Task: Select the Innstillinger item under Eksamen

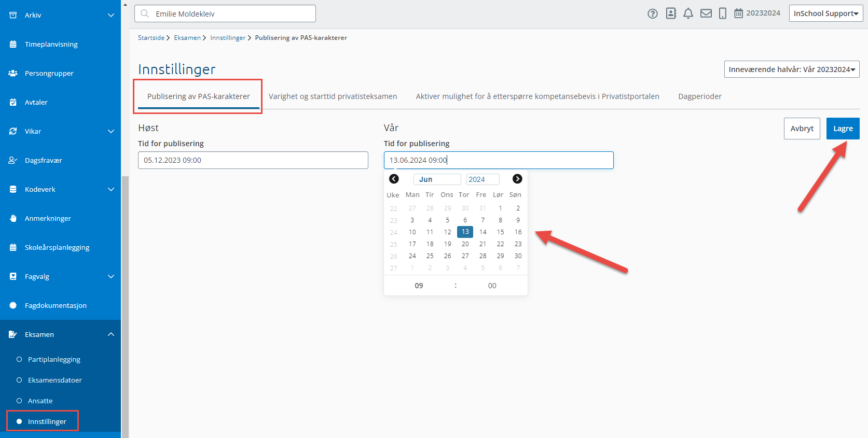Action: coord(47,421)
